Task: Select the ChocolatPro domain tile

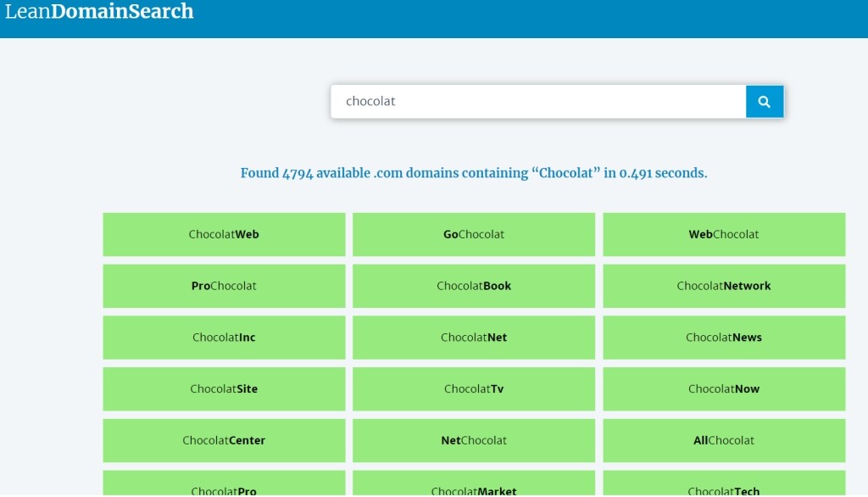Action: pyautogui.click(x=224, y=483)
